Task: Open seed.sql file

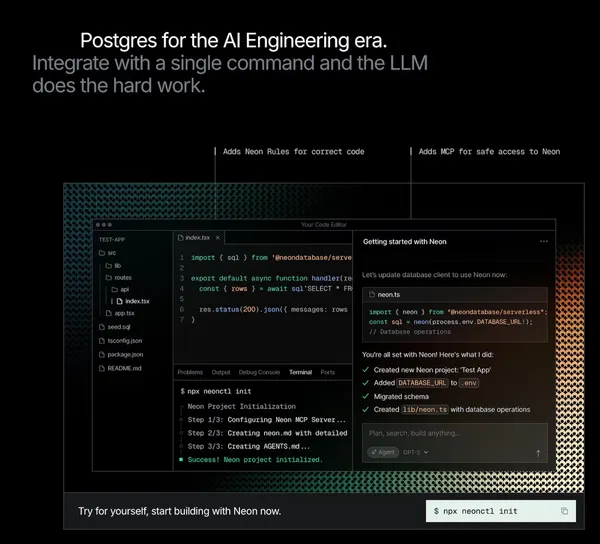Action: point(114,327)
